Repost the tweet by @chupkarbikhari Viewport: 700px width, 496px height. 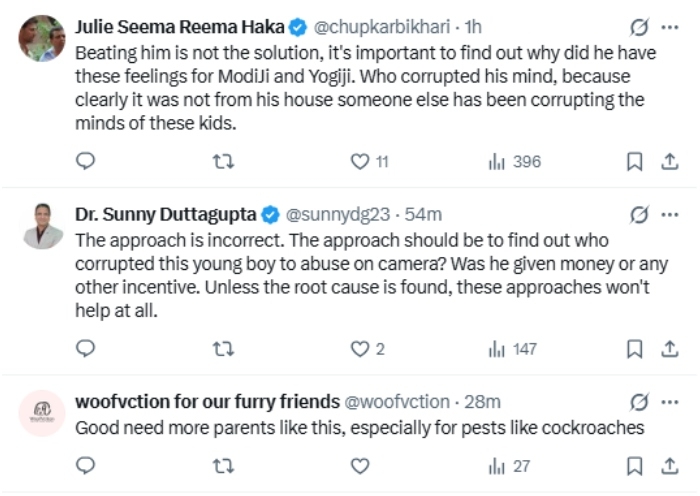click(223, 161)
